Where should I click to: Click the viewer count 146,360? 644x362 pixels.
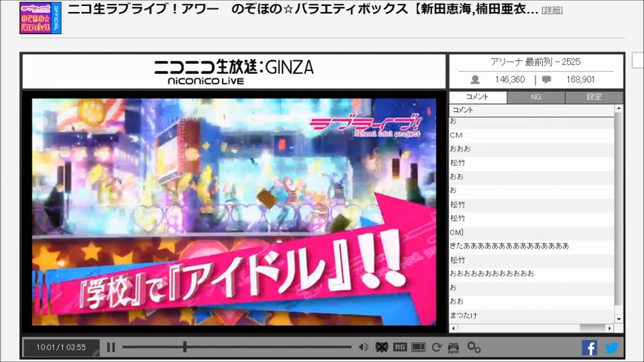(x=510, y=80)
